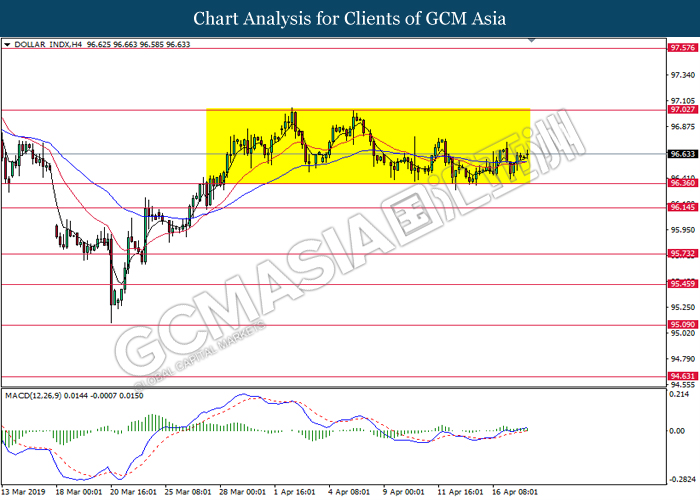
Task: Select the 96.145 price level label
Action: click(683, 207)
